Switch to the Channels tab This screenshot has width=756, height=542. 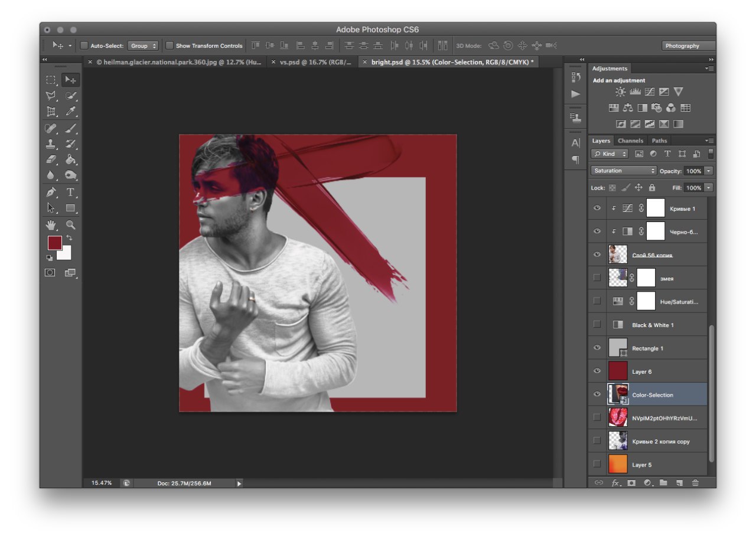tap(630, 141)
